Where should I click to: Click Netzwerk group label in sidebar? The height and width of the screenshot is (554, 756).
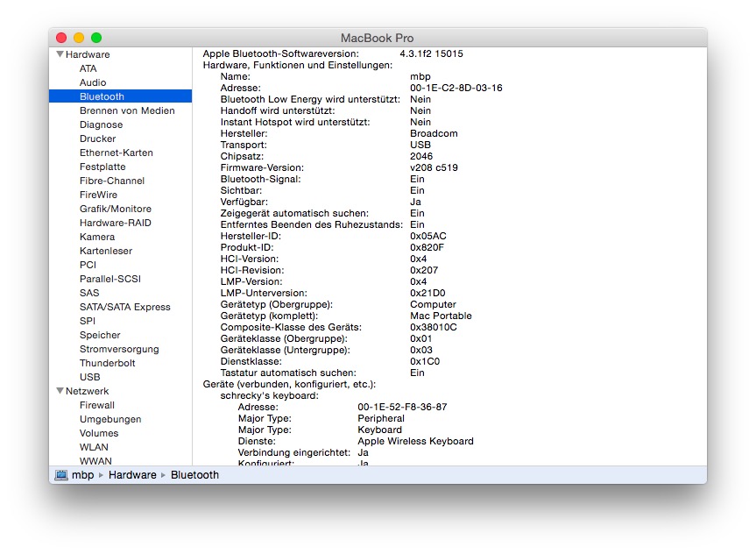point(87,391)
